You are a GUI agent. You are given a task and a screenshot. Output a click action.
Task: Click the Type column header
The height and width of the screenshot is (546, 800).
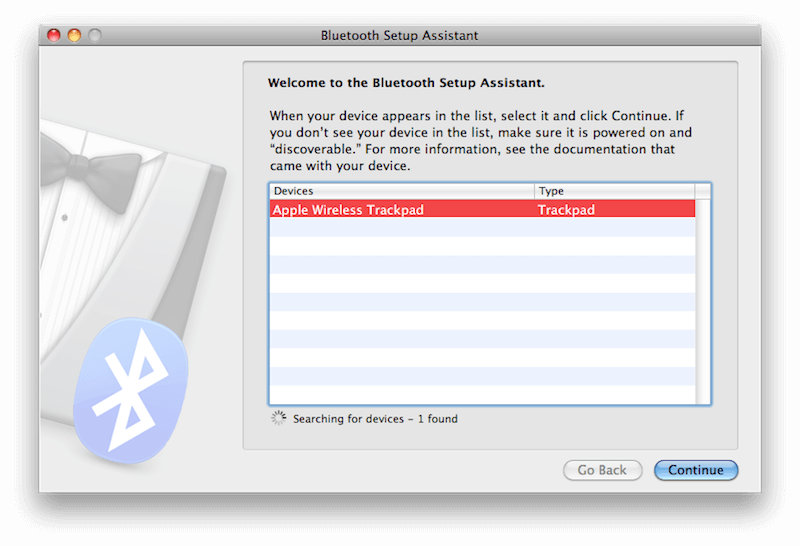614,191
